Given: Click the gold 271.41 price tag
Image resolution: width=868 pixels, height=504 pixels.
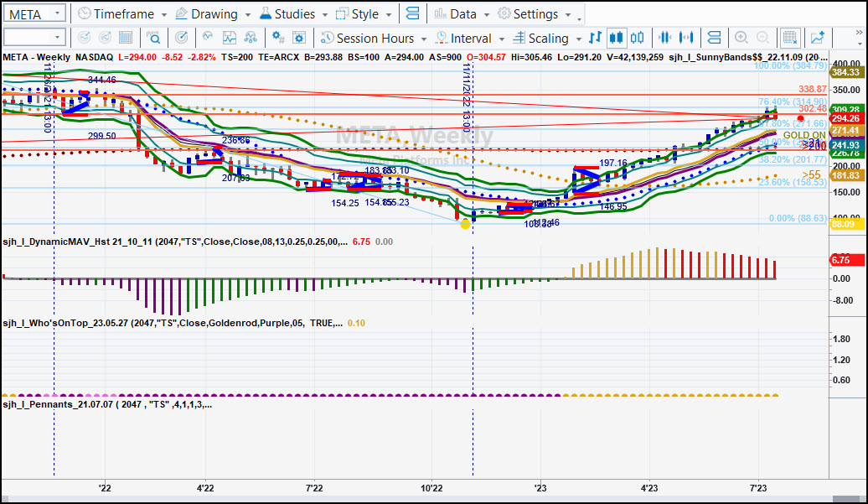Looking at the screenshot, I should coord(846,131).
